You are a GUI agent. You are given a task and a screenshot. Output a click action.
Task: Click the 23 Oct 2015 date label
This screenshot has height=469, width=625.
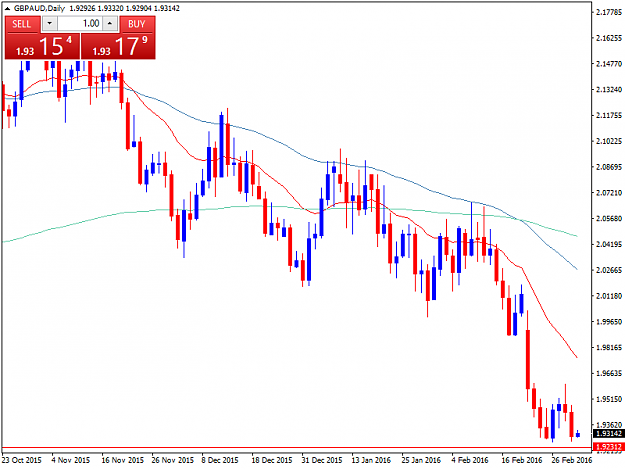coord(22,460)
